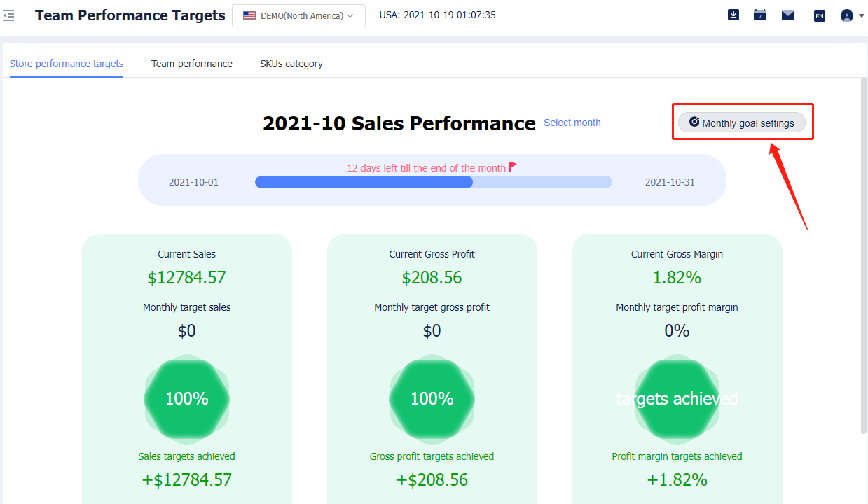Image resolution: width=868 pixels, height=504 pixels.
Task: Click the +1.82% margin surplus value
Action: tap(677, 480)
